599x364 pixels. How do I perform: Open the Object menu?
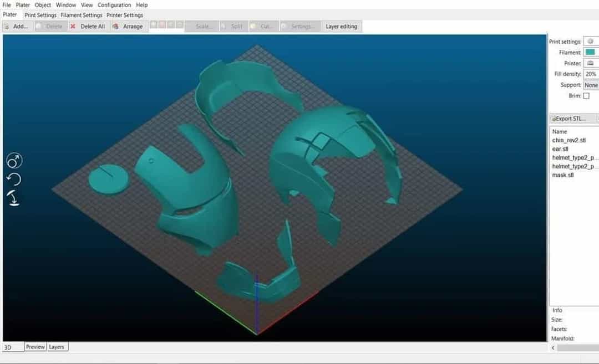click(43, 5)
